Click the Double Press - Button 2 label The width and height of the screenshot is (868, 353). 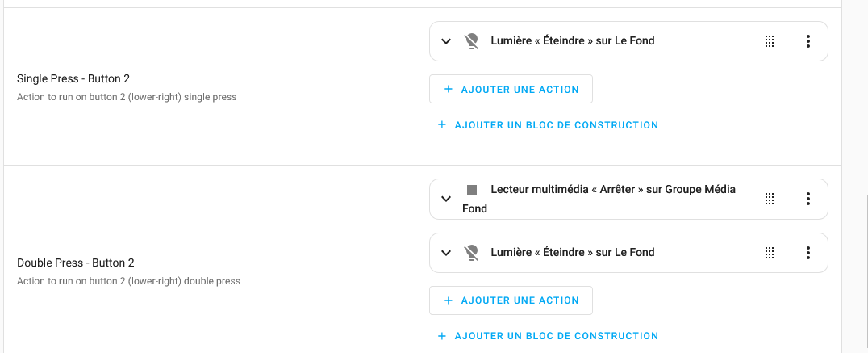(76, 263)
